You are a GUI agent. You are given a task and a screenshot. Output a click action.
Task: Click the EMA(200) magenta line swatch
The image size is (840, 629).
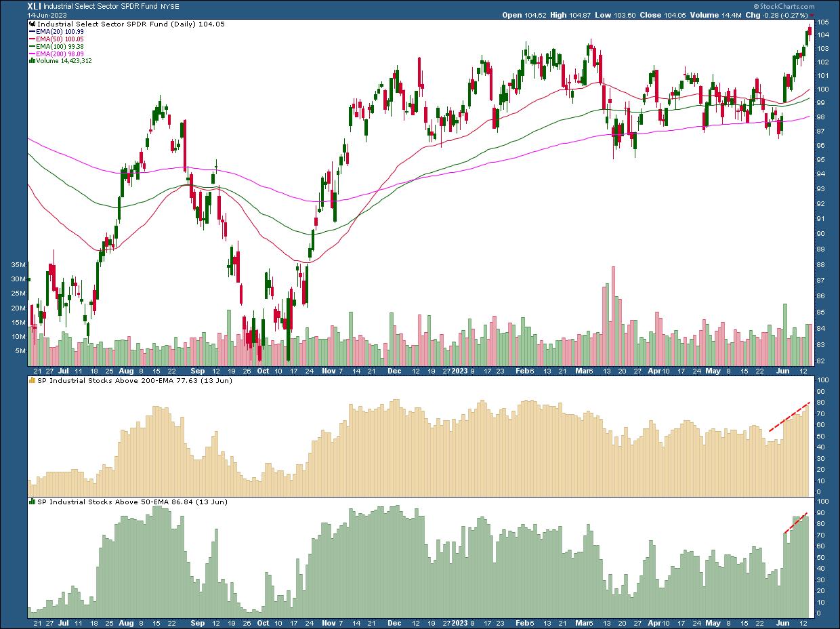click(32, 54)
